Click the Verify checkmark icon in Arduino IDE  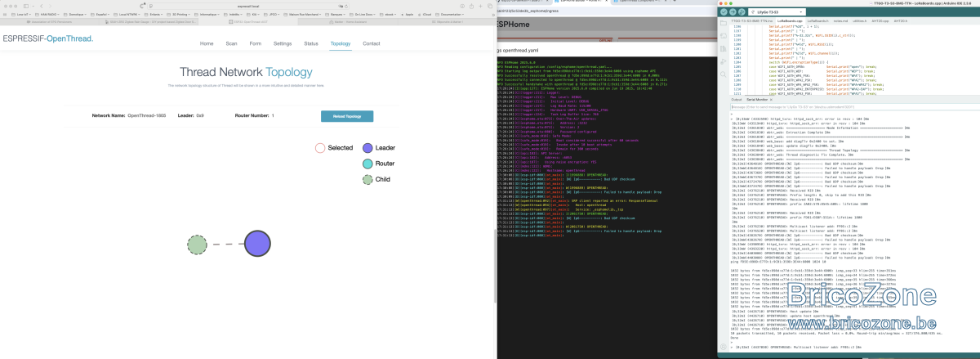click(x=724, y=11)
